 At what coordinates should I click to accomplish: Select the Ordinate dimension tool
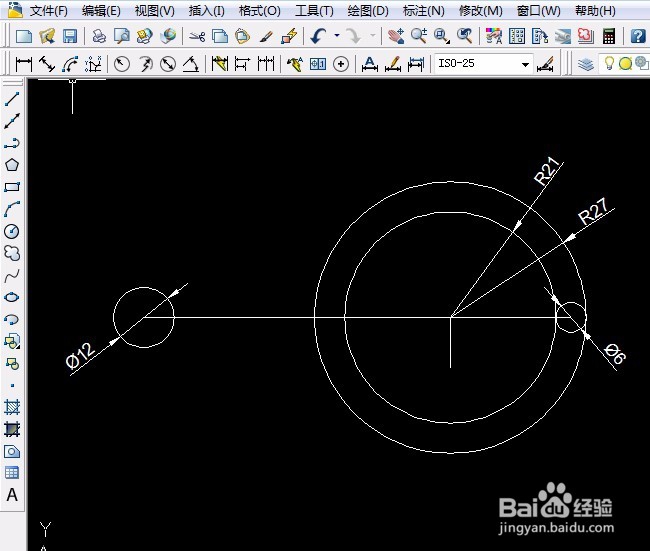click(93, 64)
